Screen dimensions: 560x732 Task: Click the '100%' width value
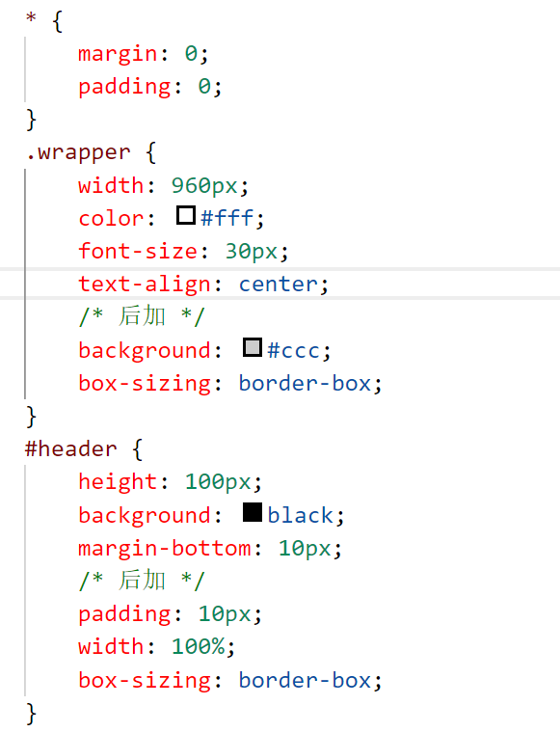[199, 646]
